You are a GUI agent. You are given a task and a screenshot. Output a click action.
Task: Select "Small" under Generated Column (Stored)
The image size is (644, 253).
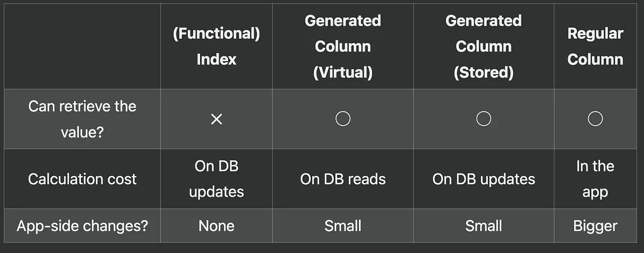[x=484, y=226]
